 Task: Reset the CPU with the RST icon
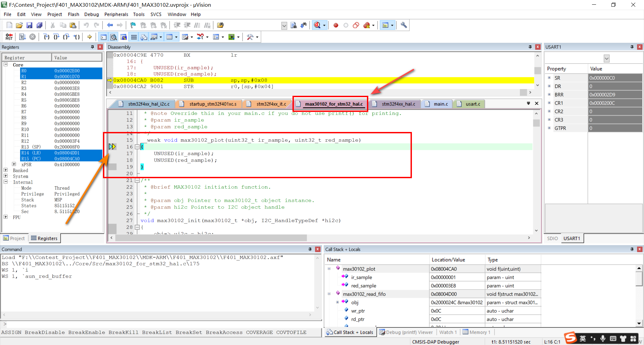click(9, 37)
